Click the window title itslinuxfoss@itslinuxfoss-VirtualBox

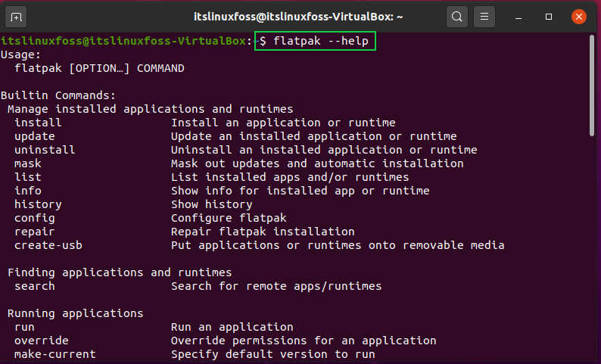click(x=297, y=17)
